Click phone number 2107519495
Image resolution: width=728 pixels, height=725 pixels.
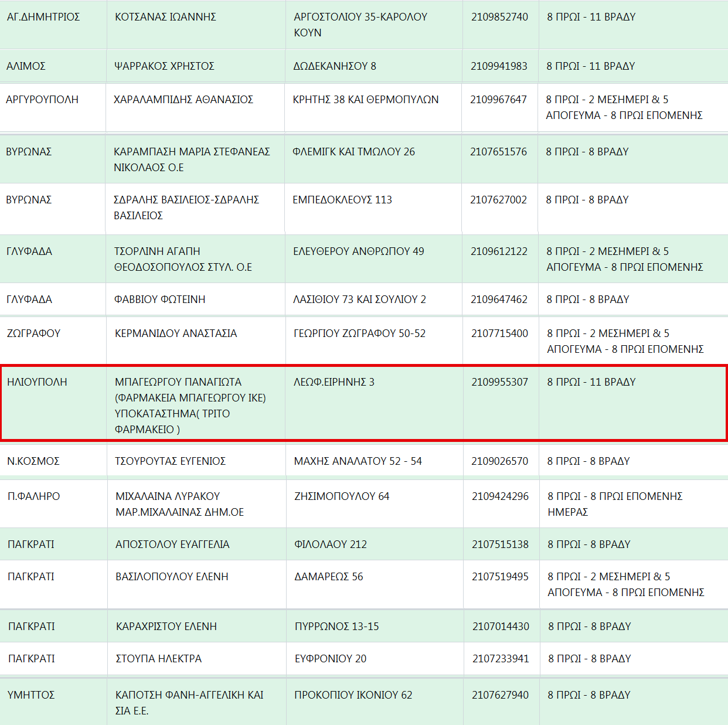click(x=500, y=577)
